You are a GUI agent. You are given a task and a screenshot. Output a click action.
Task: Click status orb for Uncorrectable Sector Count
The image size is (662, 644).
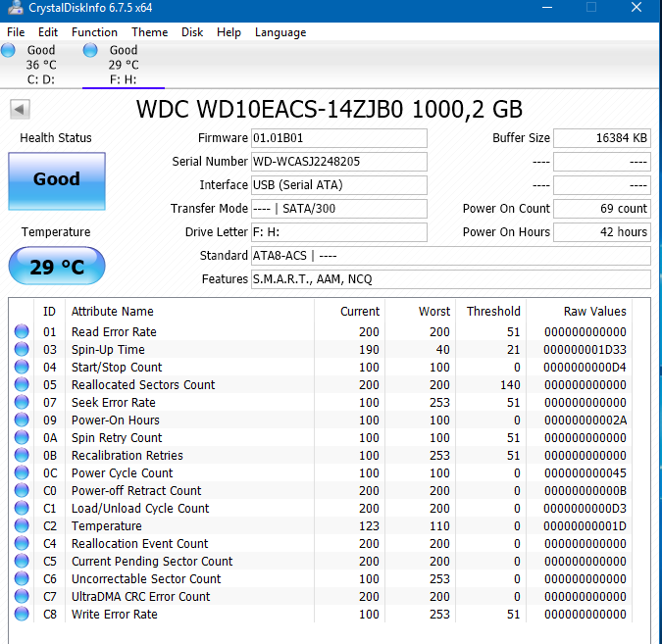[22, 578]
